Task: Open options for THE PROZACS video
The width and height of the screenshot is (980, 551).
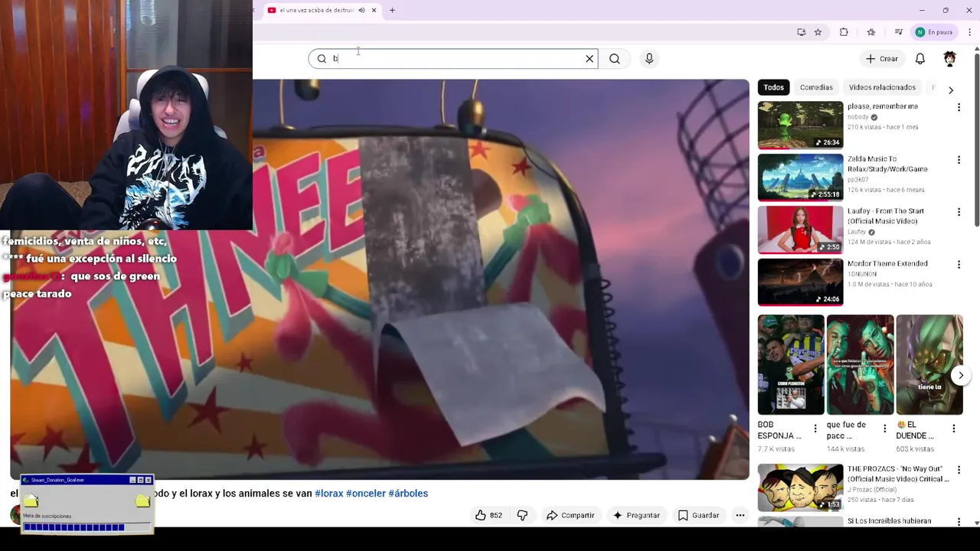Action: (959, 470)
